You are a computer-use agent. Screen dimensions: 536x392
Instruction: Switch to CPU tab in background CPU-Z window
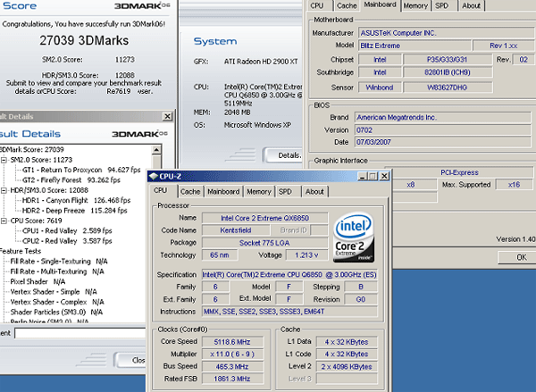coord(317,6)
